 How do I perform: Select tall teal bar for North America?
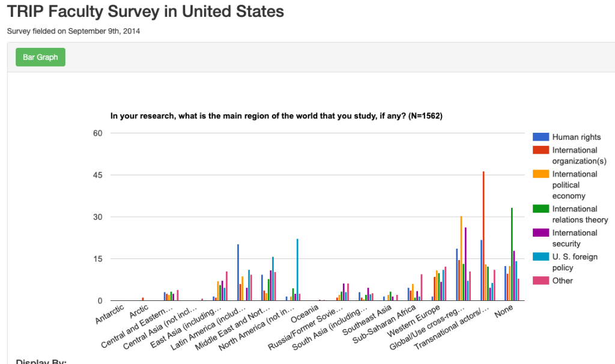click(x=297, y=270)
